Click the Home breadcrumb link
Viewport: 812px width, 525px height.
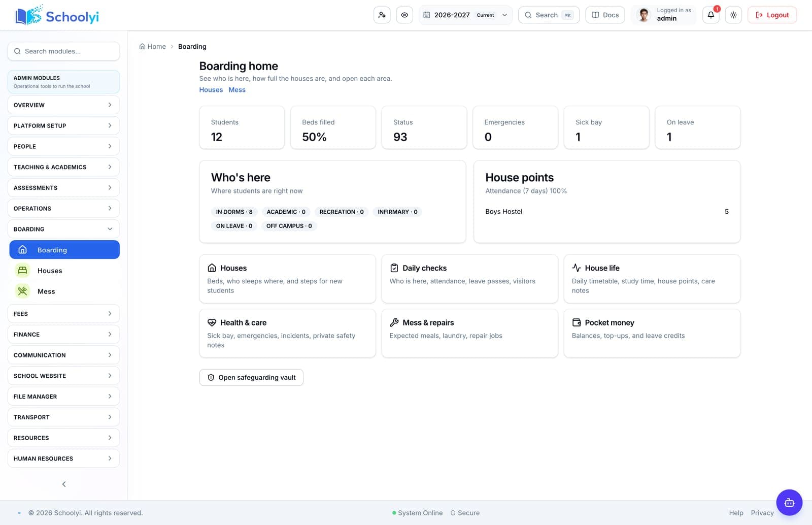pyautogui.click(x=153, y=46)
